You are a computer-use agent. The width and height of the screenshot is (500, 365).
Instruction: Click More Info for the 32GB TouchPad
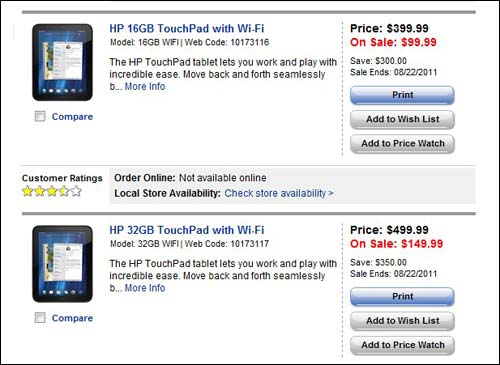(145, 288)
